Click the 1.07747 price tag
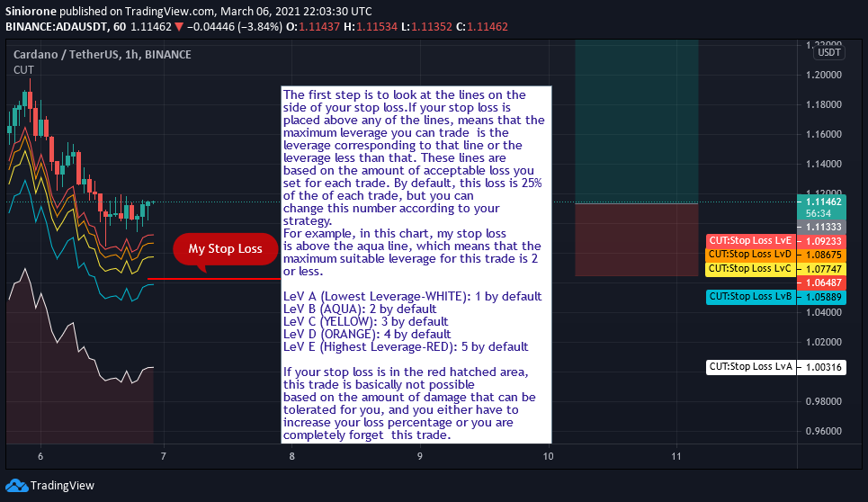Viewport: 868px width, 502px height. click(821, 269)
